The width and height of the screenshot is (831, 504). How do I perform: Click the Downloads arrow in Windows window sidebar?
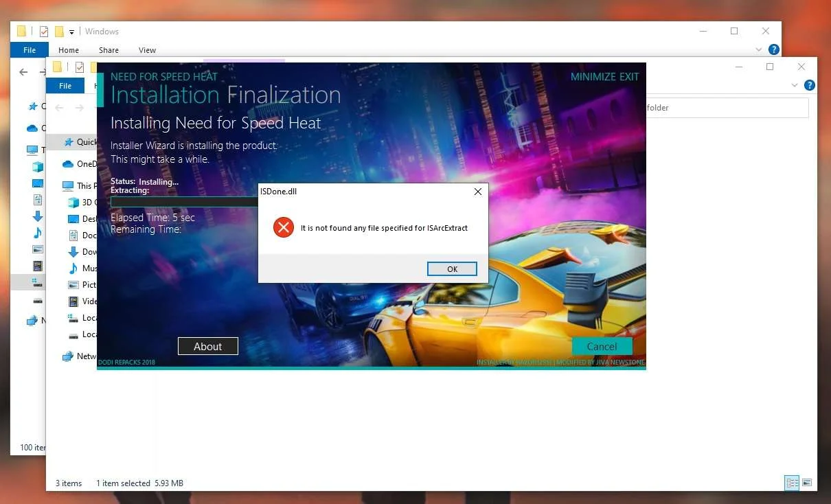(38, 216)
